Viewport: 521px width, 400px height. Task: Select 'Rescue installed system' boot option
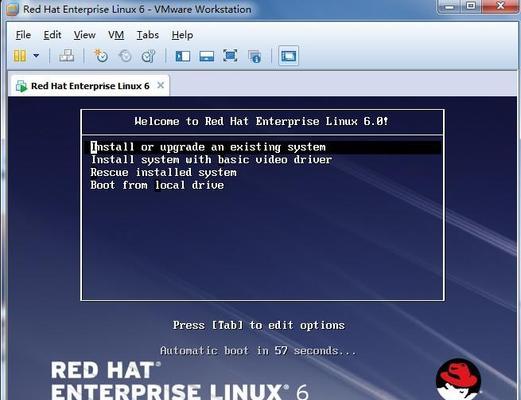[x=163, y=172]
